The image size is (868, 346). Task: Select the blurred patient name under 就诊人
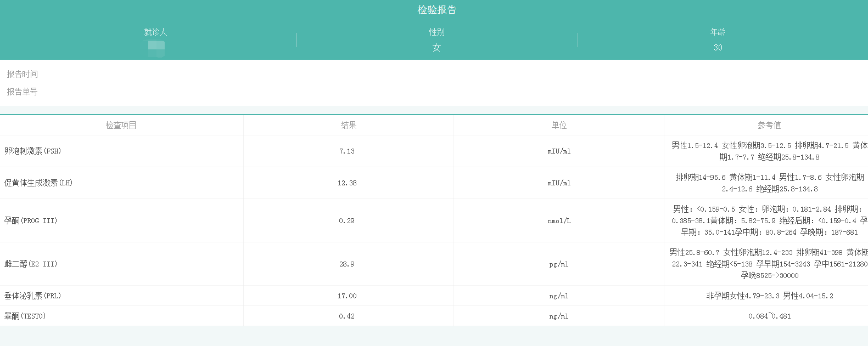click(x=156, y=47)
